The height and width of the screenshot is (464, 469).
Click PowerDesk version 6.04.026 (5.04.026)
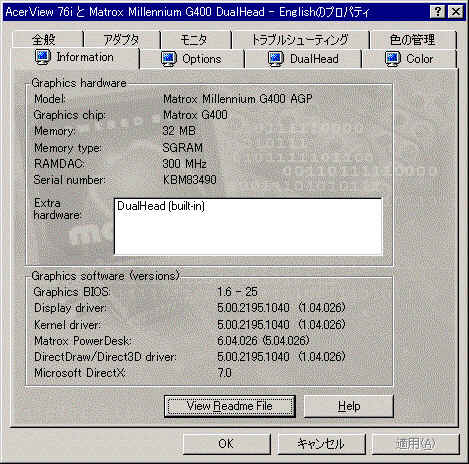pos(263,341)
